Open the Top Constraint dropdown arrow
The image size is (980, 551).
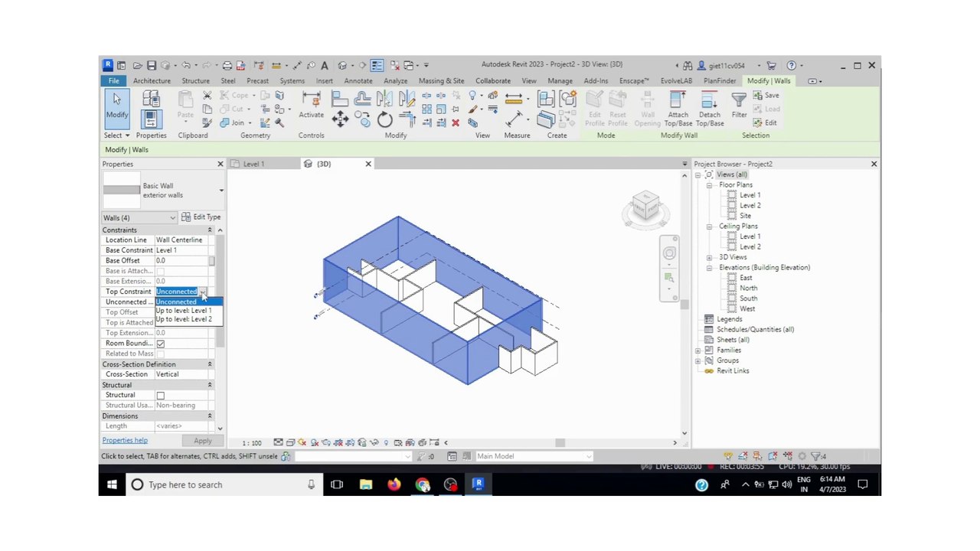pos(203,292)
